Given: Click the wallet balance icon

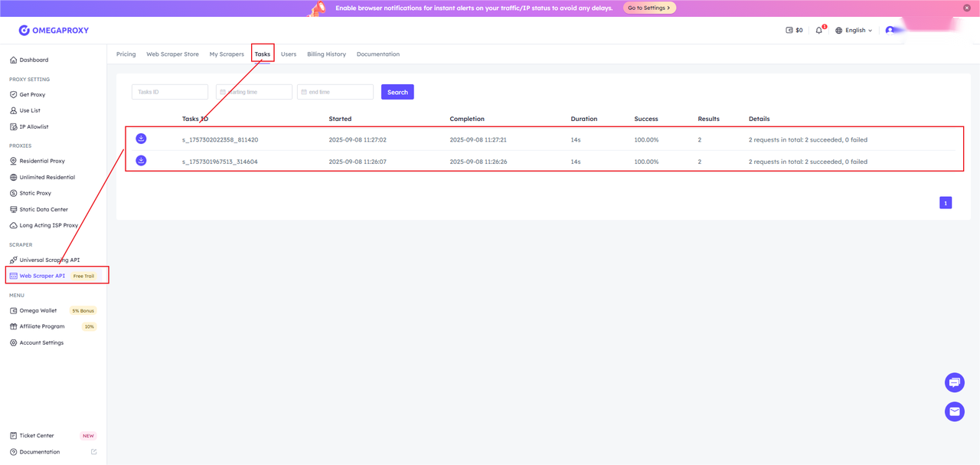Looking at the screenshot, I should (x=789, y=31).
